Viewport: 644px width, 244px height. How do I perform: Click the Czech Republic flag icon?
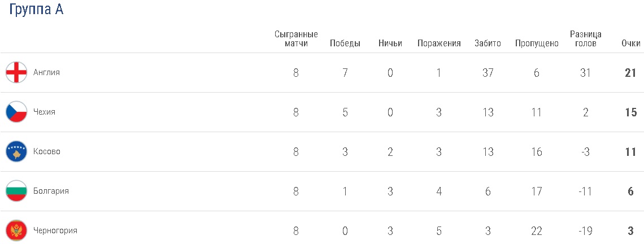point(16,112)
